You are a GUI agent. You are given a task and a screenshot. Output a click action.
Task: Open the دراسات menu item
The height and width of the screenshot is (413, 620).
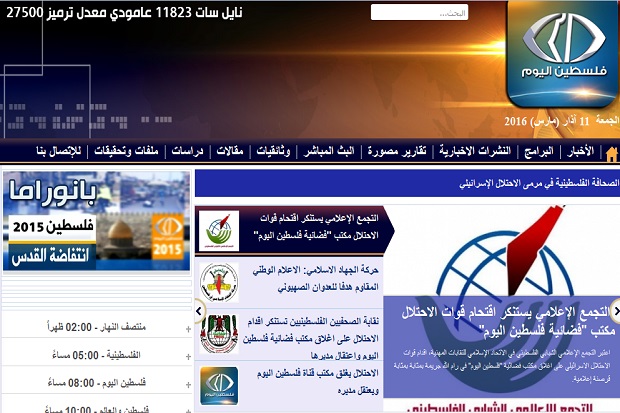click(187, 151)
